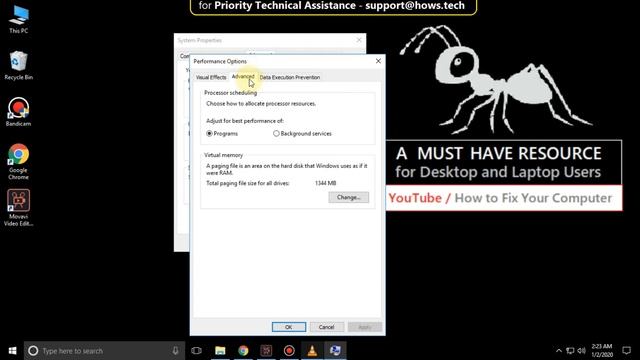
Task: Switch to the Advanced tab
Action: point(243,77)
